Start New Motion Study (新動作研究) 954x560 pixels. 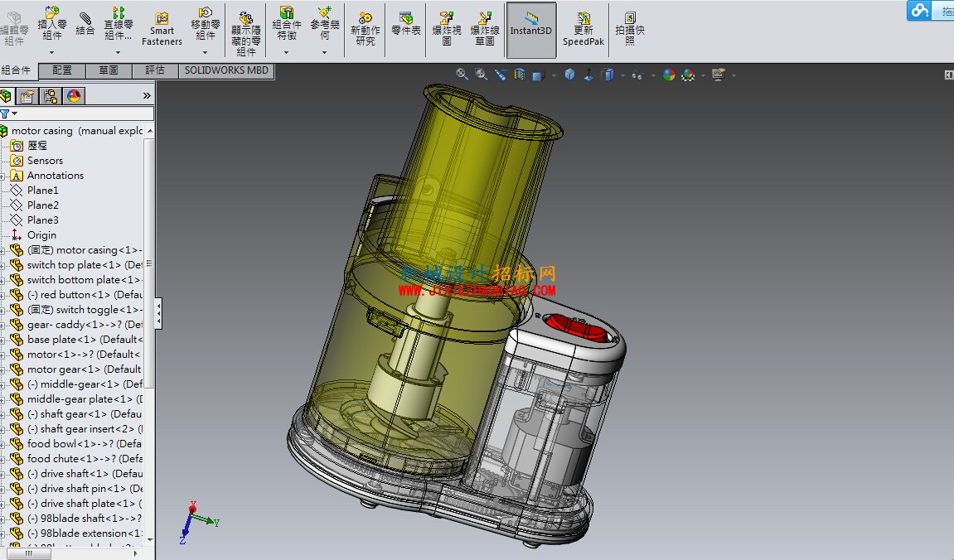click(x=365, y=29)
